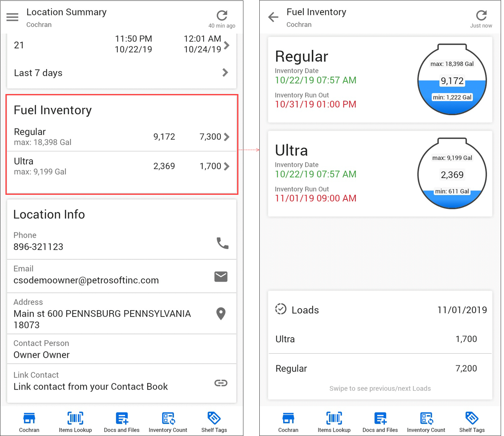This screenshot has width=504, height=436.
Task: Click the Link Contact chain icon
Action: tap(221, 383)
